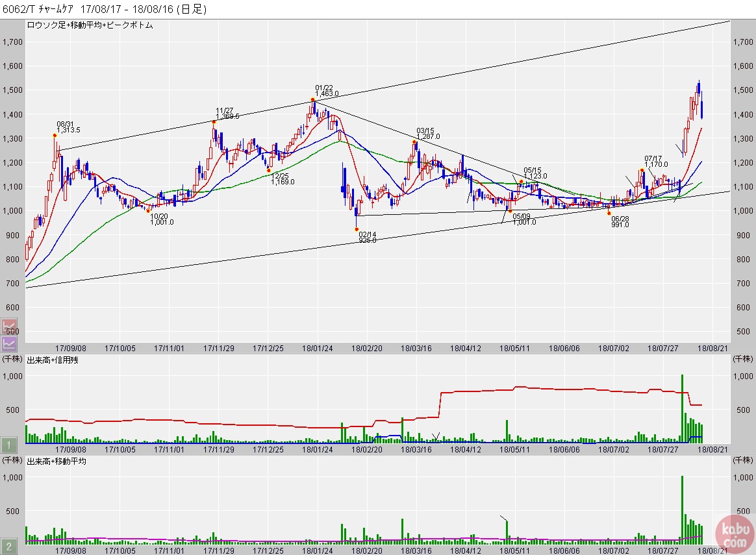Select the green number 2 panel icon

pos(9,546)
